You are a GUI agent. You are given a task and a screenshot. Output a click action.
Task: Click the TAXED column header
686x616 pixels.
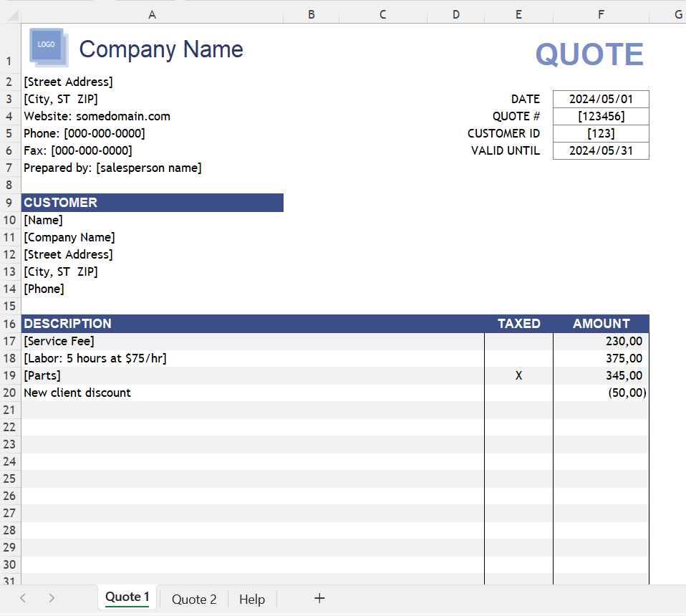(x=519, y=324)
